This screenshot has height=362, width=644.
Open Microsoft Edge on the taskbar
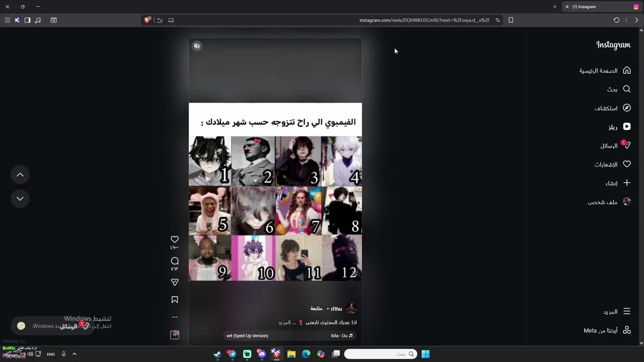pyautogui.click(x=306, y=354)
